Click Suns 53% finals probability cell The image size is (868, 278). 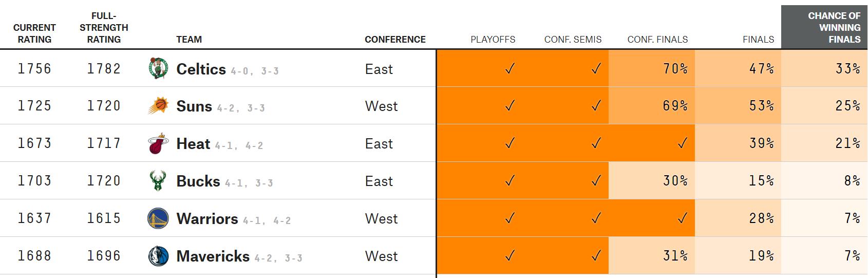(x=761, y=106)
